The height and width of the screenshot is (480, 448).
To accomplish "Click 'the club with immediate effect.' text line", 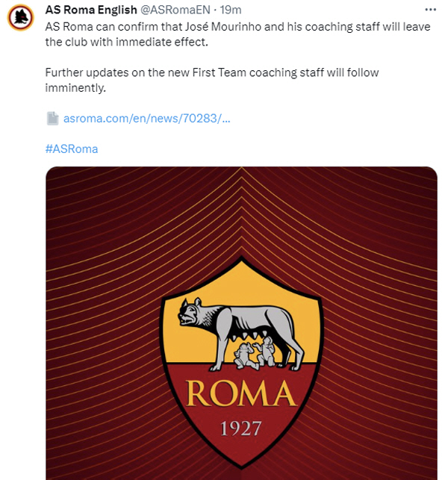I will click(x=127, y=42).
